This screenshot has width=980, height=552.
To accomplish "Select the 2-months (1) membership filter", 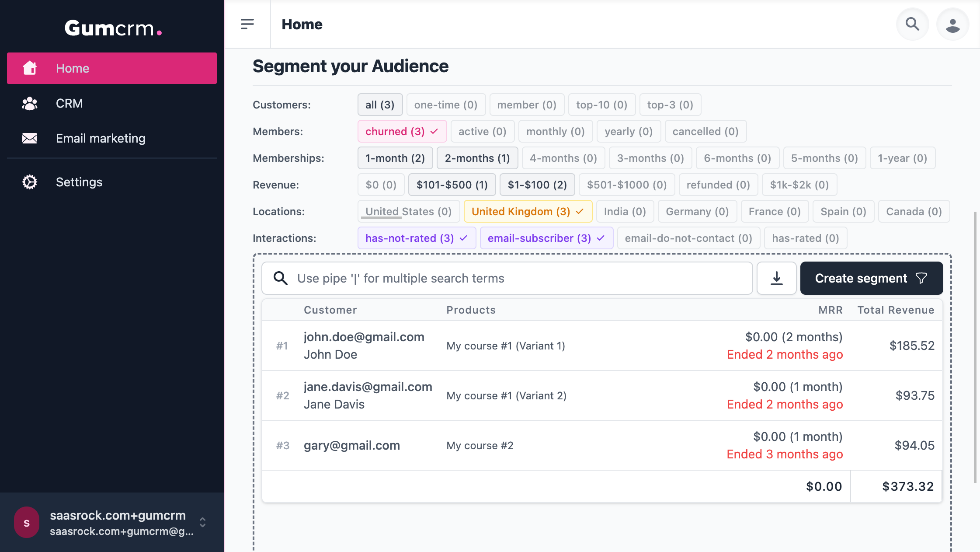I will pos(477,158).
